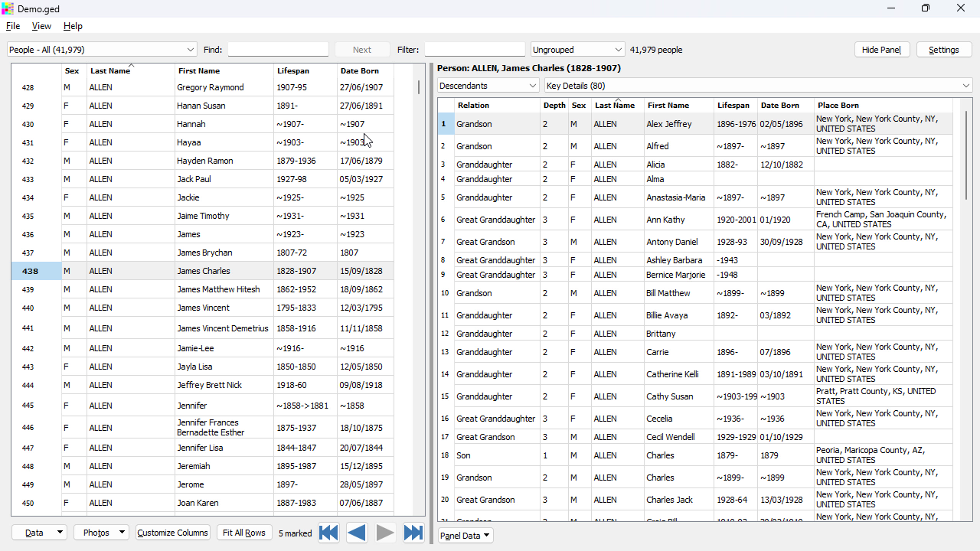Image resolution: width=980 pixels, height=551 pixels.
Task: Open the Descendants relation dropdown
Action: [488, 86]
